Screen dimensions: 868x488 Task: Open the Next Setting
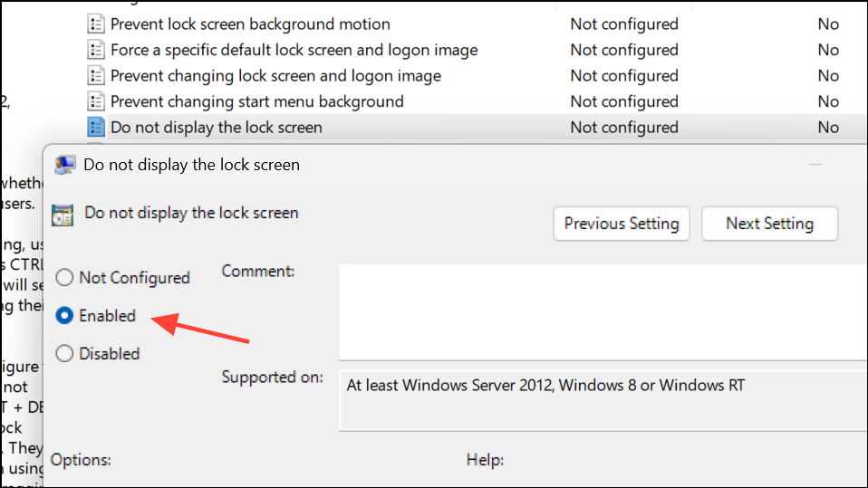click(769, 224)
